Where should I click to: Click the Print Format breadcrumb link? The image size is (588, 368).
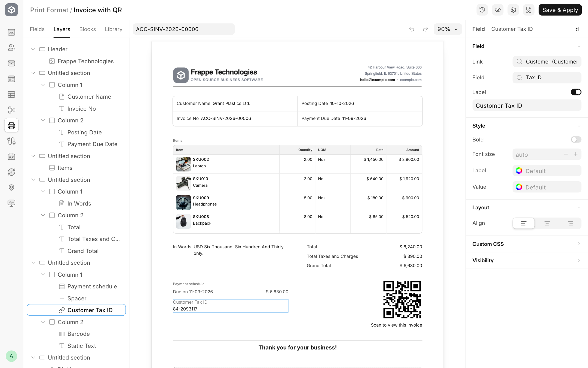coord(49,10)
